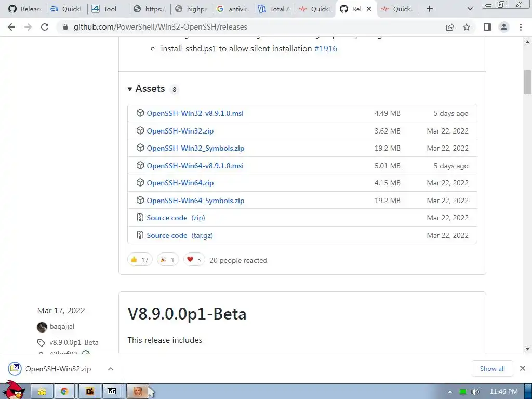
Task: Open the Angry Birds start button
Action: [13, 390]
